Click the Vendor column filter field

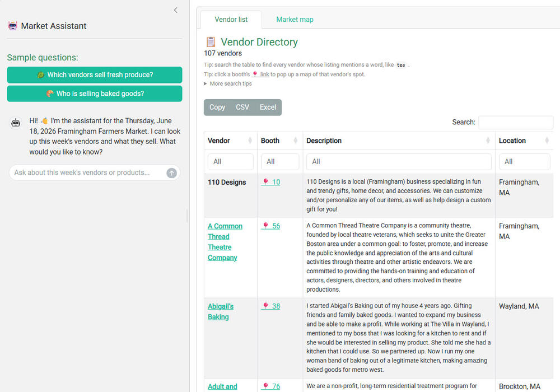pos(231,162)
